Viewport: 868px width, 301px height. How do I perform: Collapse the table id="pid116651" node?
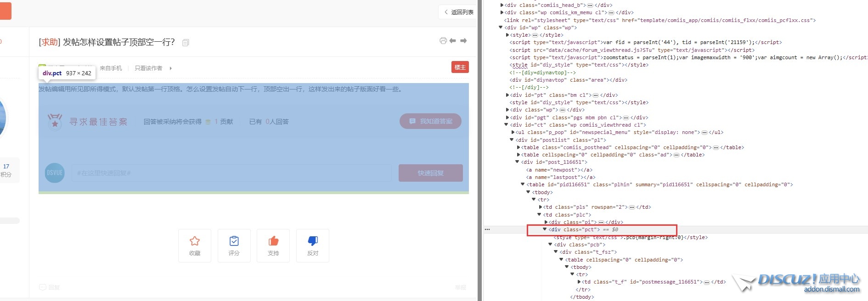click(523, 184)
